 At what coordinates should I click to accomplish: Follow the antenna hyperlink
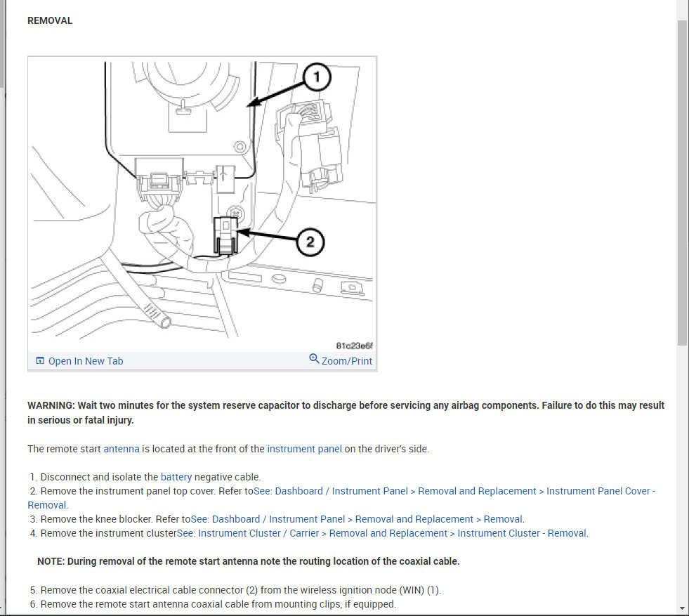coord(122,449)
